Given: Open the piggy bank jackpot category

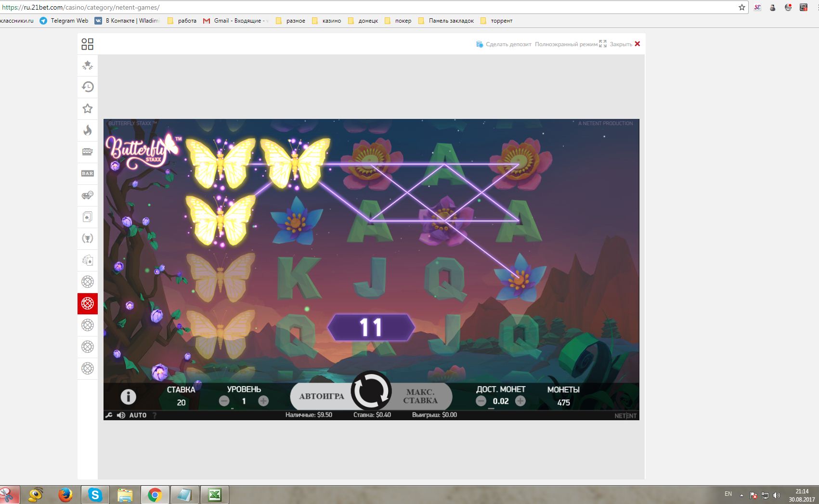Looking at the screenshot, I should pyautogui.click(x=88, y=195).
